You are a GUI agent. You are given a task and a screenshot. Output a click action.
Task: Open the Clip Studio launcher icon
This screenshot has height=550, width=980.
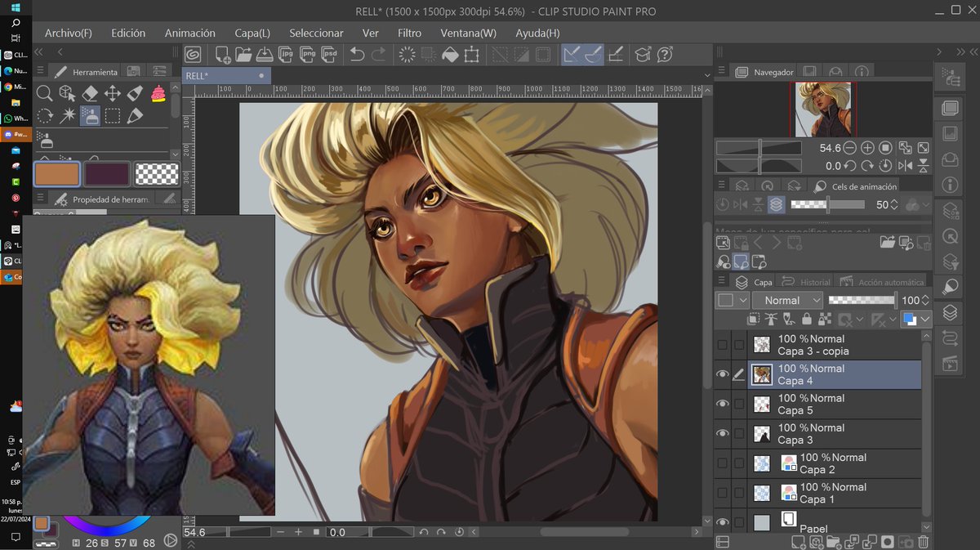pos(194,55)
